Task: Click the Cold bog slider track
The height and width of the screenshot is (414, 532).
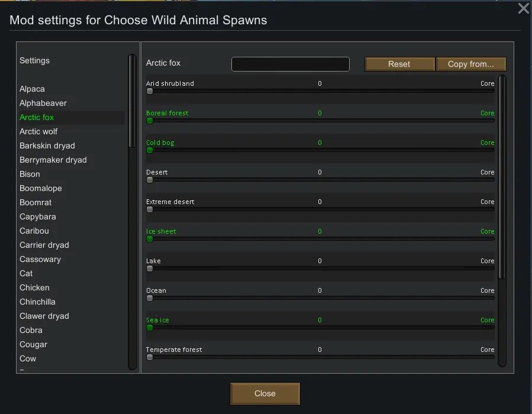Action: pos(320,150)
